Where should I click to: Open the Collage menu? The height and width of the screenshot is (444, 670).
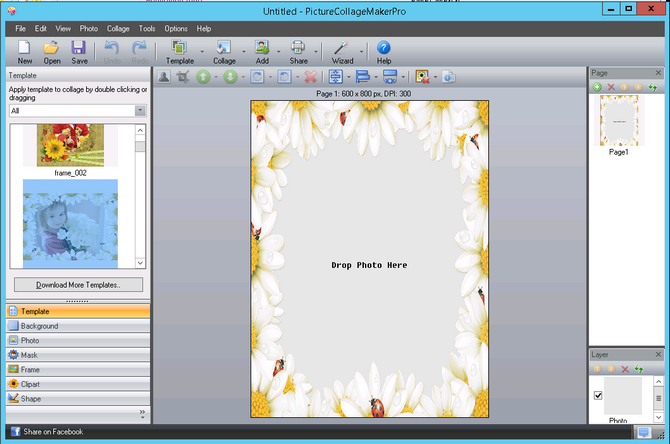(118, 29)
